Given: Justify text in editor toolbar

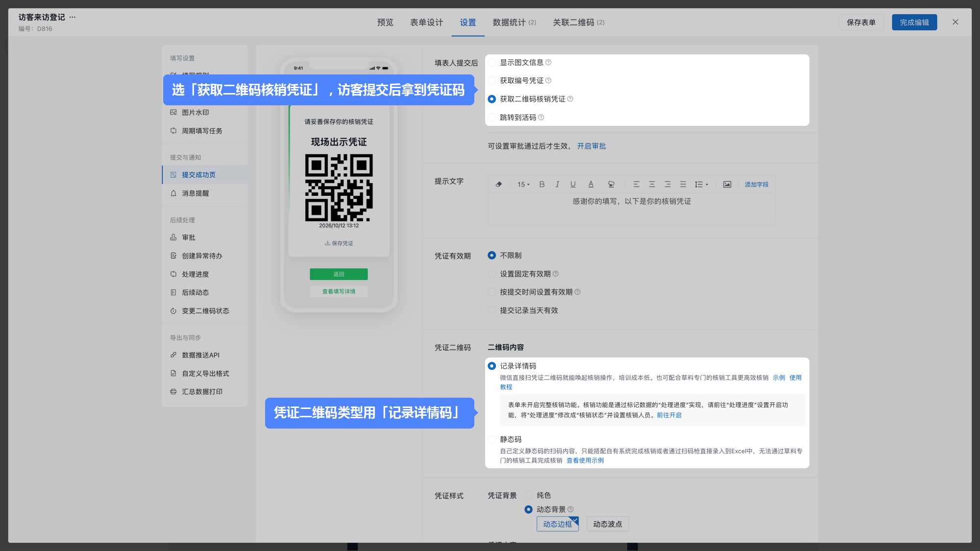Looking at the screenshot, I should [x=683, y=185].
